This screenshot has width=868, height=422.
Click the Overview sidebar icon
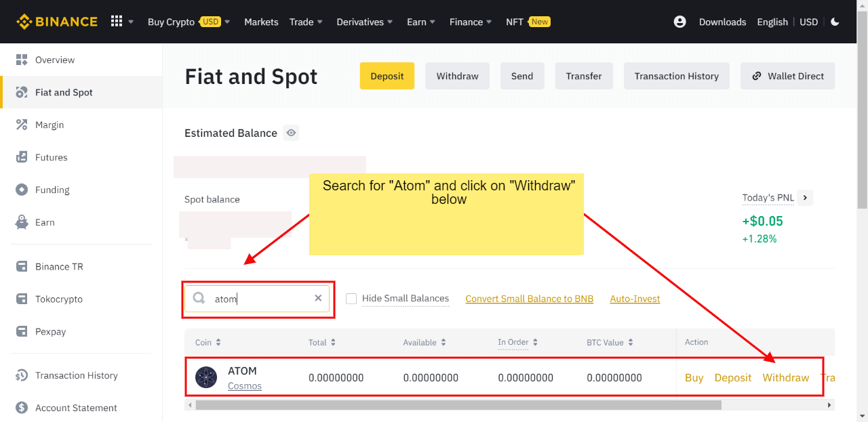point(22,60)
